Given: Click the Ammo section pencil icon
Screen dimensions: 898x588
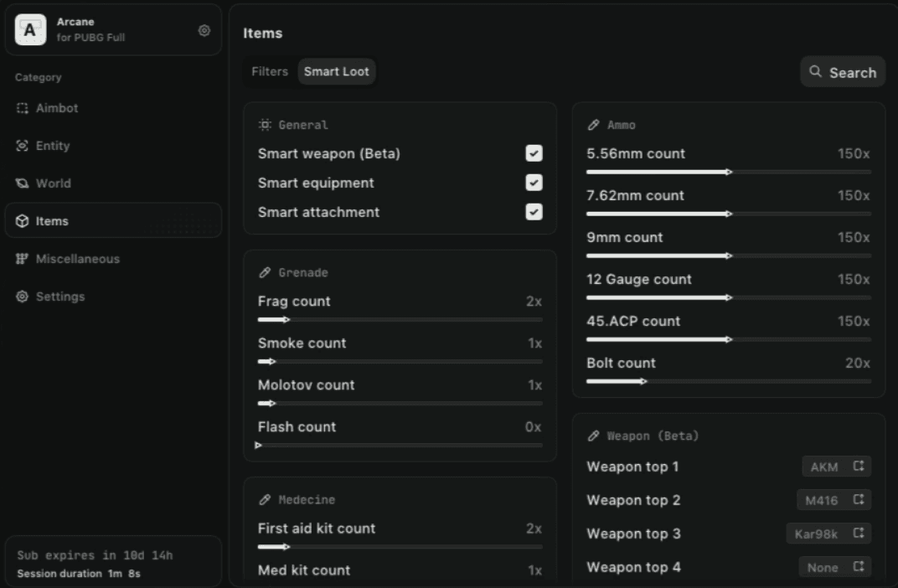Looking at the screenshot, I should 593,125.
